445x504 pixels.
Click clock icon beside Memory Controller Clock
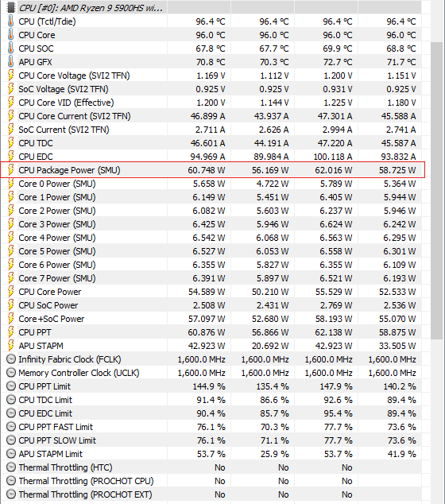tap(11, 373)
